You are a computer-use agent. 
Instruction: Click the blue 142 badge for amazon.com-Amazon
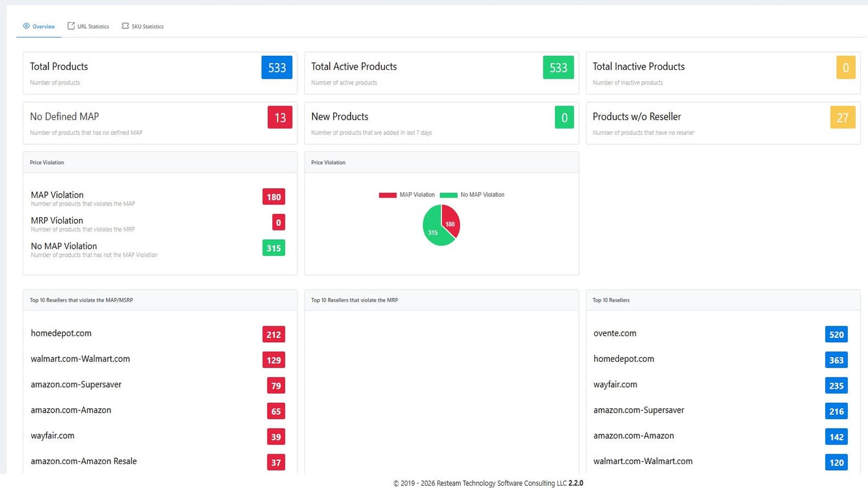(x=836, y=436)
